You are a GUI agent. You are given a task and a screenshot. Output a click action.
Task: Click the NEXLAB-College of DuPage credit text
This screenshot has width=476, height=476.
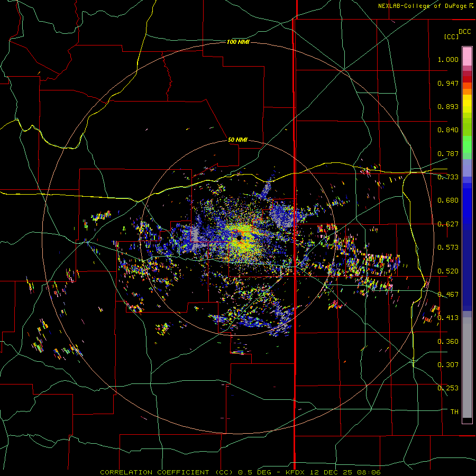(422, 6)
